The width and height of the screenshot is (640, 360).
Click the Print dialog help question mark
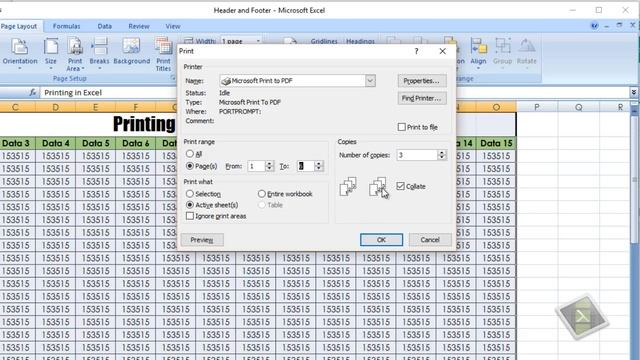[416, 51]
